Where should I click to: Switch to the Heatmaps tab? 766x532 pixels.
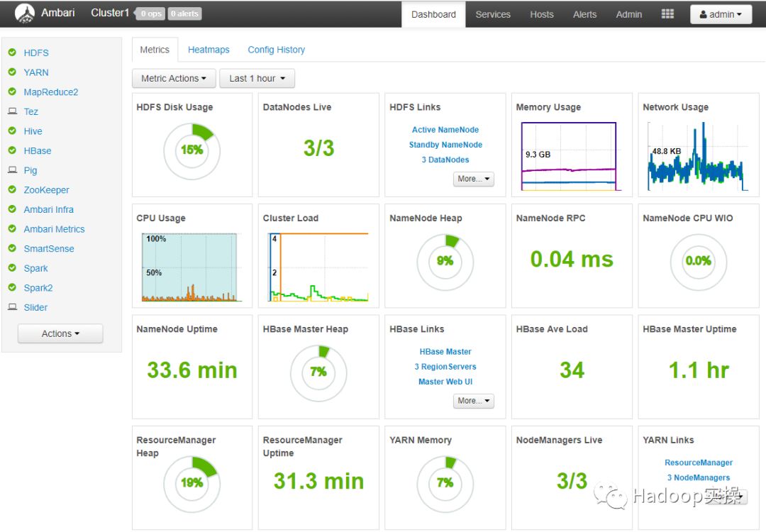point(209,50)
